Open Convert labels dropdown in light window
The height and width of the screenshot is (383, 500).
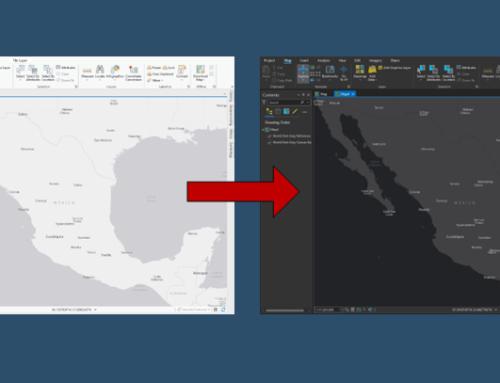coord(182,80)
